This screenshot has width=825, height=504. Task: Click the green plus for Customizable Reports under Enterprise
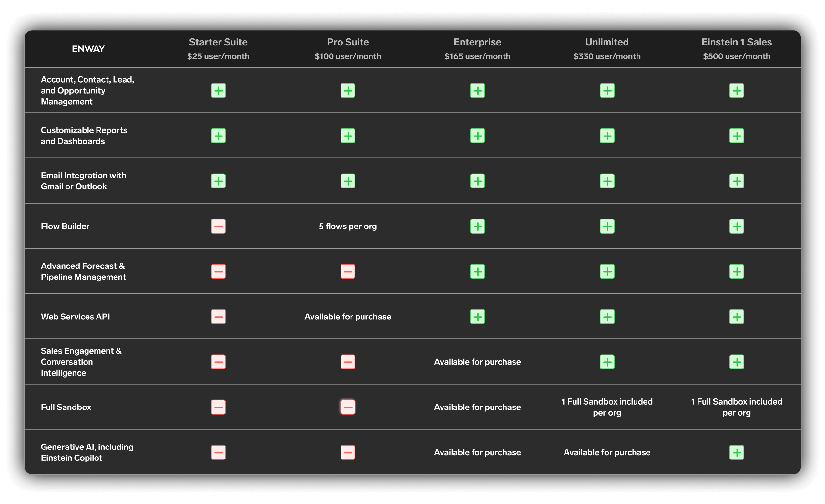pos(477,136)
